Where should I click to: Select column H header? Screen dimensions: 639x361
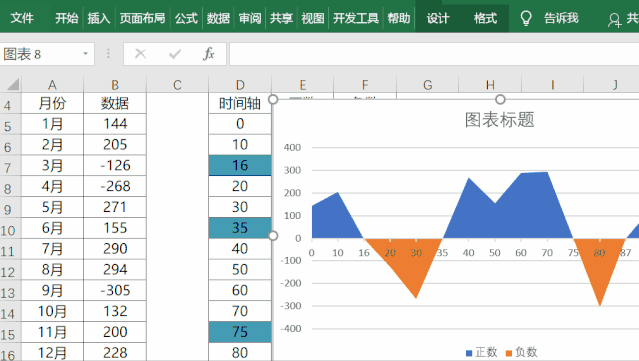click(490, 85)
